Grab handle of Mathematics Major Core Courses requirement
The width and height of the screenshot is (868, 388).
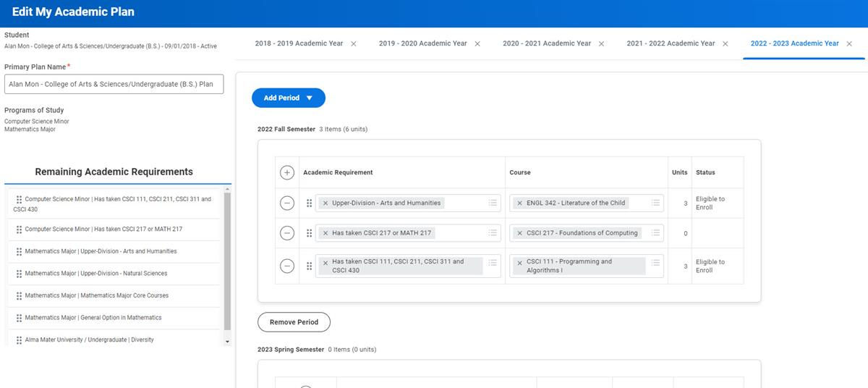pyautogui.click(x=19, y=296)
